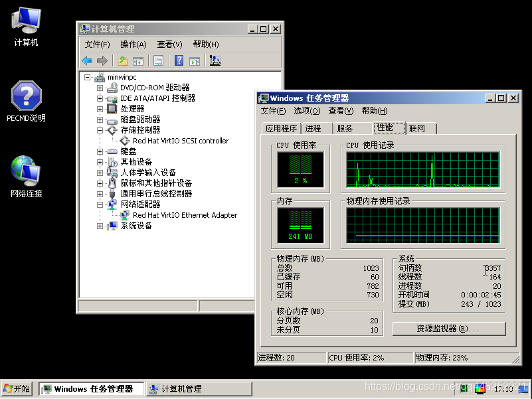
Task: Expand the 磁盘驱动器 node
Action: (100, 120)
